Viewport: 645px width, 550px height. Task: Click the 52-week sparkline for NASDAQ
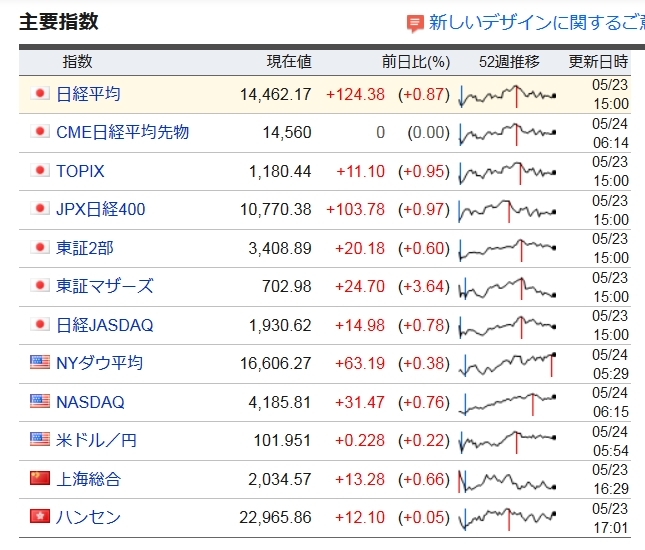click(x=508, y=402)
